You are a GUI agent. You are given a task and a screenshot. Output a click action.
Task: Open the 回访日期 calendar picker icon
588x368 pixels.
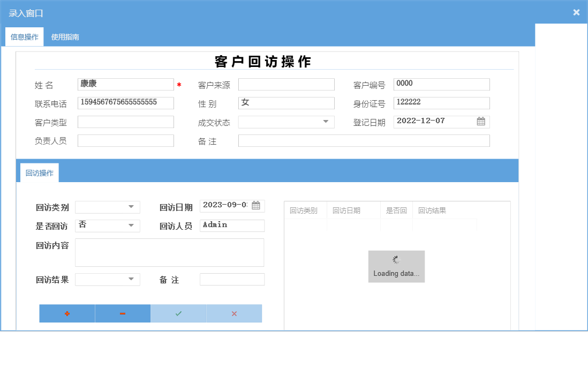(x=257, y=206)
